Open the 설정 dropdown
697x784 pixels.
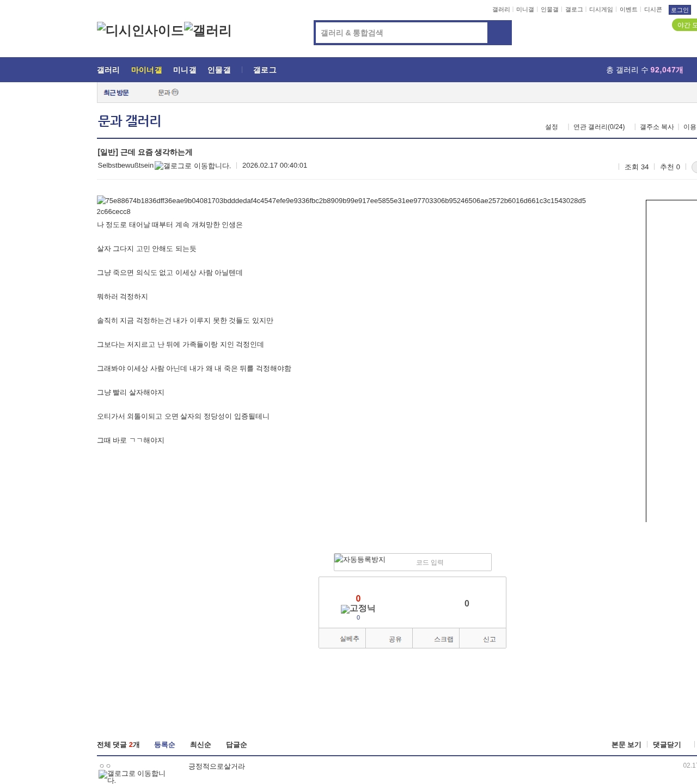point(552,127)
